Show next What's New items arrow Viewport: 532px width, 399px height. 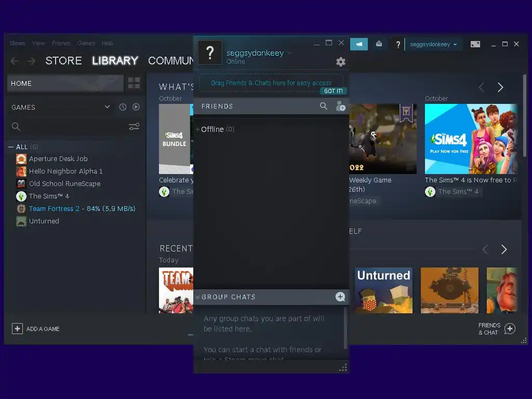500,87
